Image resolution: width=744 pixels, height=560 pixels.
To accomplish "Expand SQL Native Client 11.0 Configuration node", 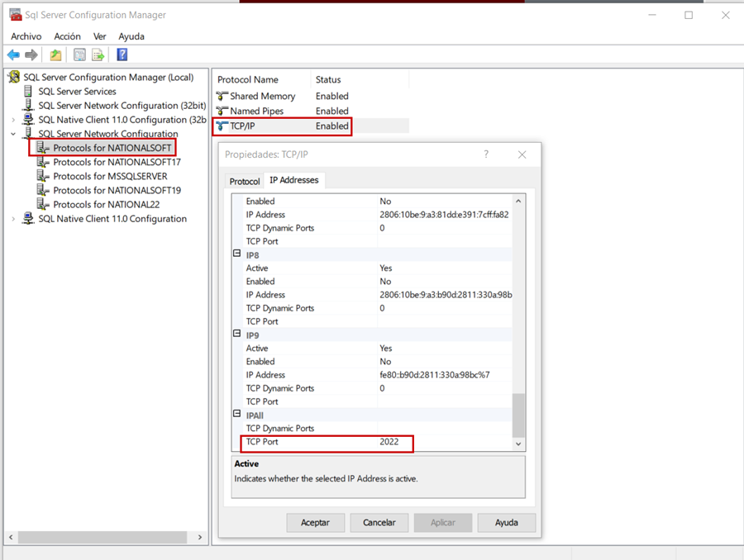I will point(13,219).
